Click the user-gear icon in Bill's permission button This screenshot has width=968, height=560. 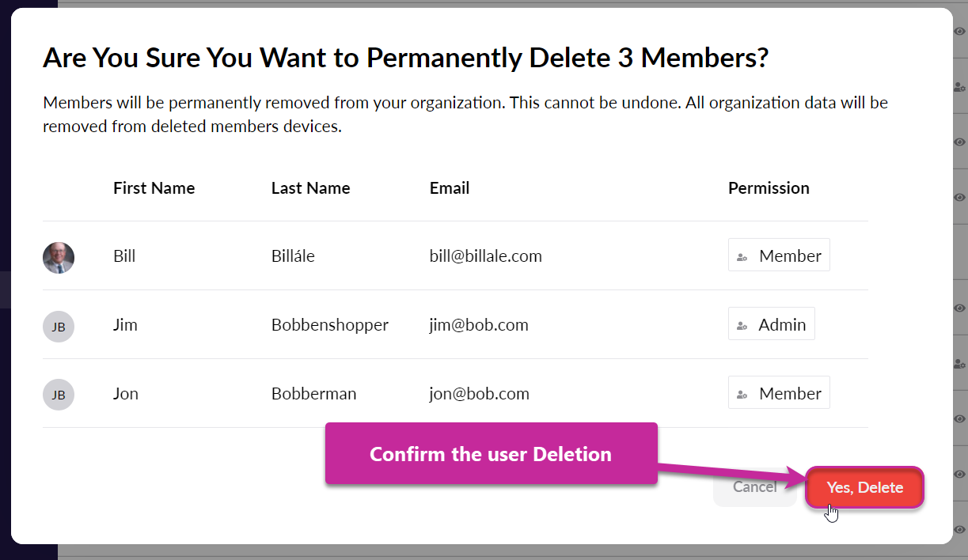point(742,257)
